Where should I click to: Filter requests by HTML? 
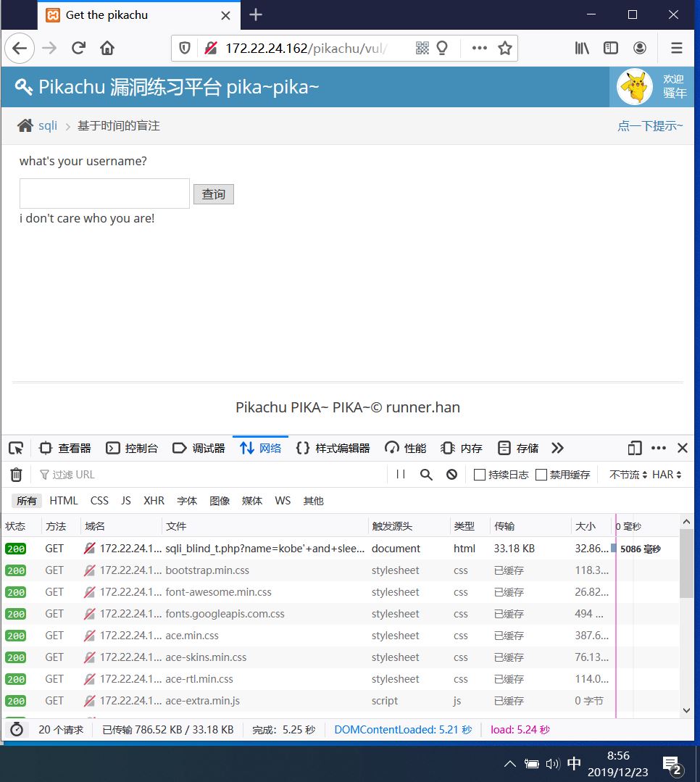click(63, 501)
